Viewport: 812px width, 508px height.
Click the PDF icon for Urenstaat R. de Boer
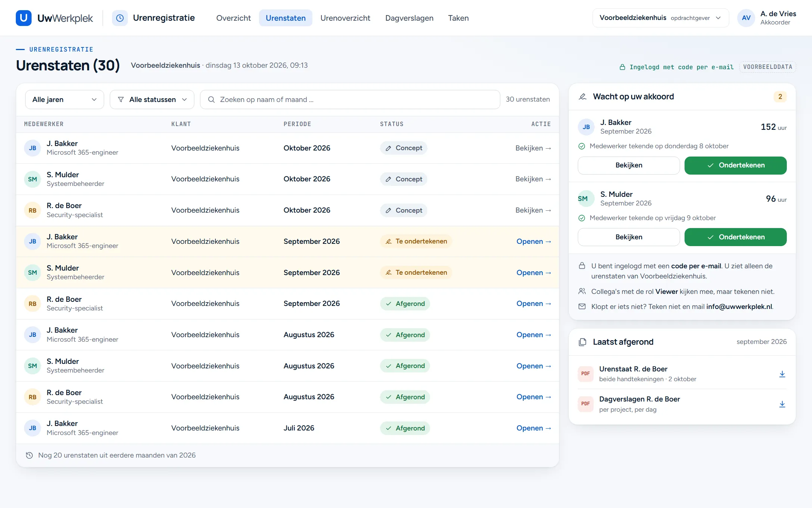[586, 374]
